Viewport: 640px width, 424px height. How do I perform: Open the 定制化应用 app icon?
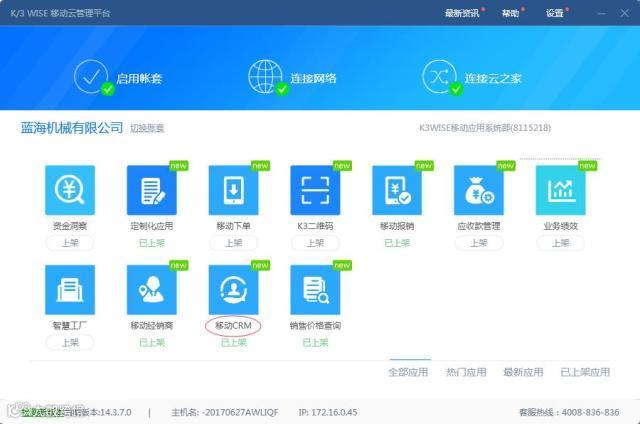[151, 190]
